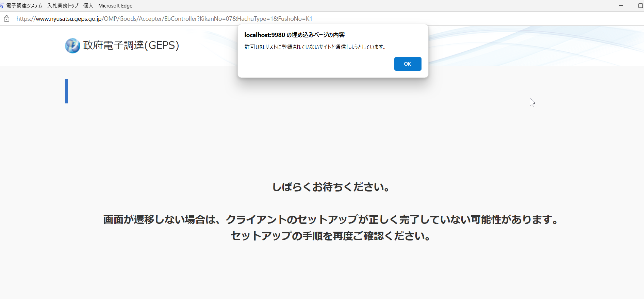Click the localhost:9980 dialog heading
644x299 pixels.
(294, 35)
